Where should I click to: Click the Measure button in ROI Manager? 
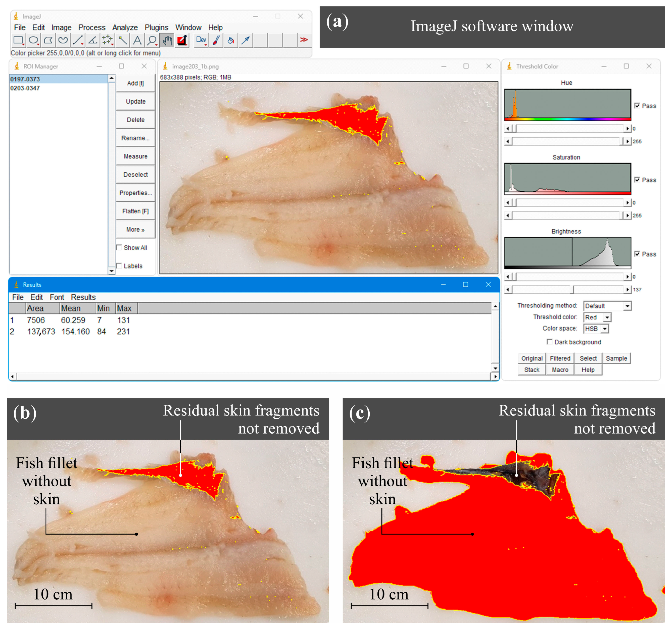[x=135, y=156]
